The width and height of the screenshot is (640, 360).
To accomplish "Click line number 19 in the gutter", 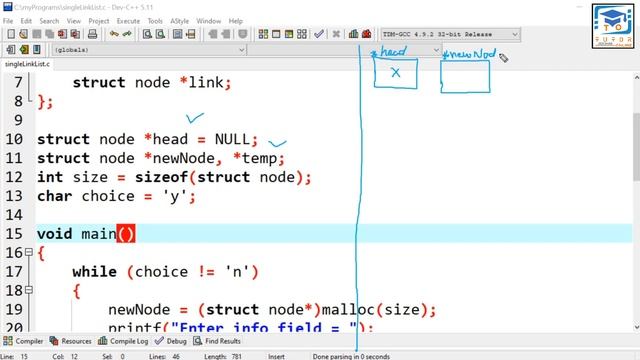I will pos(14,309).
